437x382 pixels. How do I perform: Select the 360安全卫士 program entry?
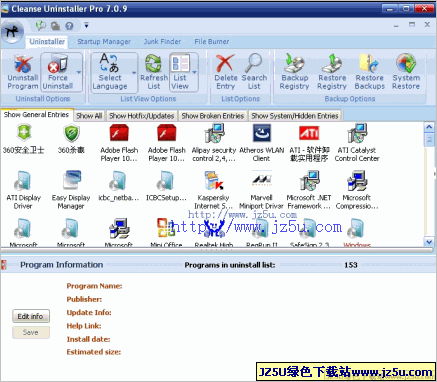pyautogui.click(x=23, y=139)
